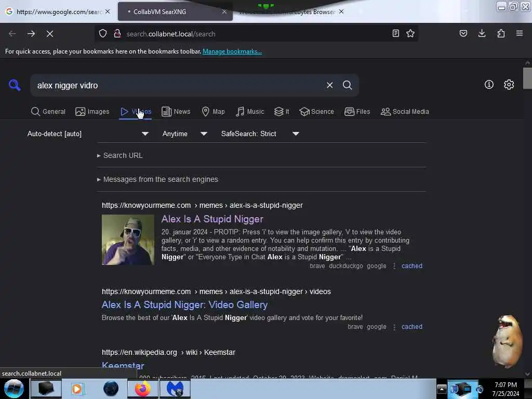This screenshot has height=399, width=532.
Task: Click the address bar URL
Action: coord(171,34)
